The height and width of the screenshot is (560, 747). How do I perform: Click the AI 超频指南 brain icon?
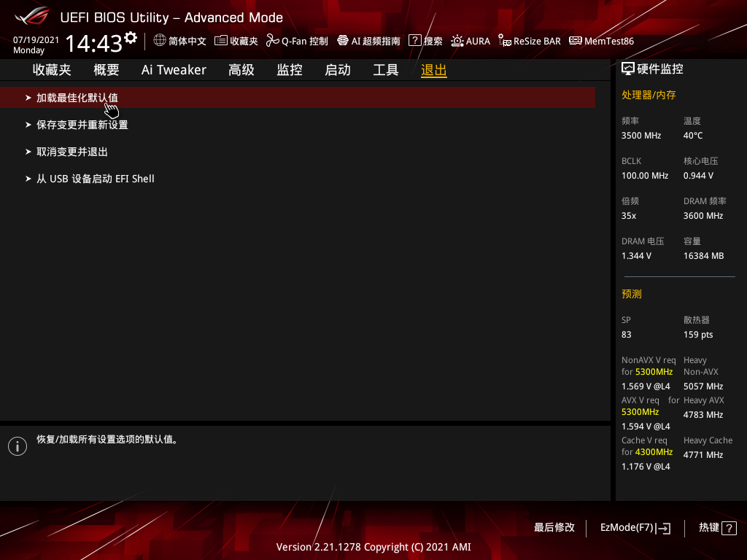point(343,41)
